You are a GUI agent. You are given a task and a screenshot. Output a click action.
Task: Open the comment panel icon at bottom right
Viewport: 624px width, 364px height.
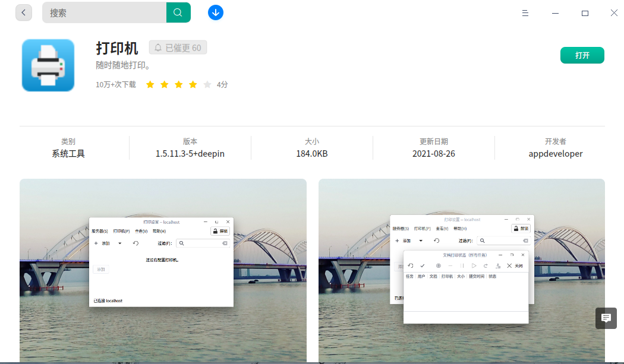tap(606, 318)
